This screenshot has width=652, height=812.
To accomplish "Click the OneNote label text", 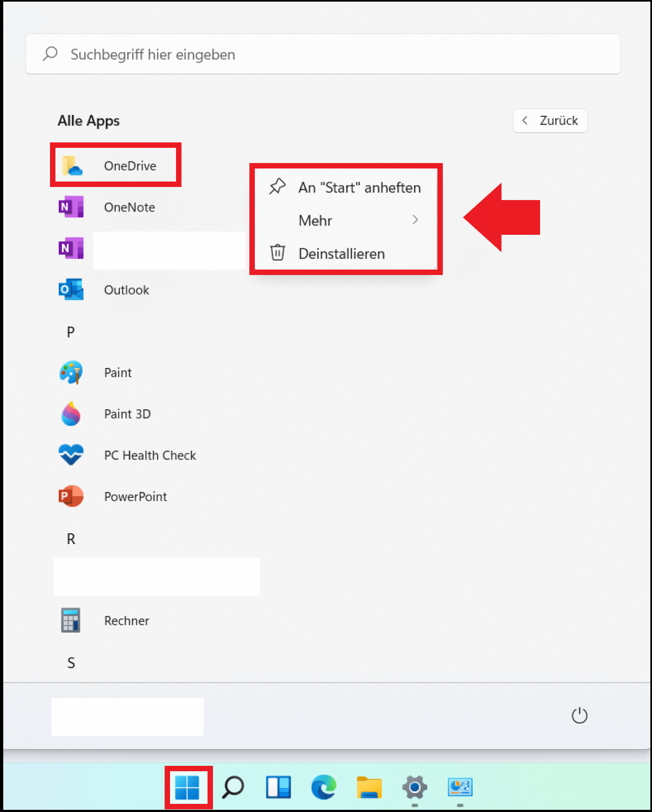I will click(129, 207).
